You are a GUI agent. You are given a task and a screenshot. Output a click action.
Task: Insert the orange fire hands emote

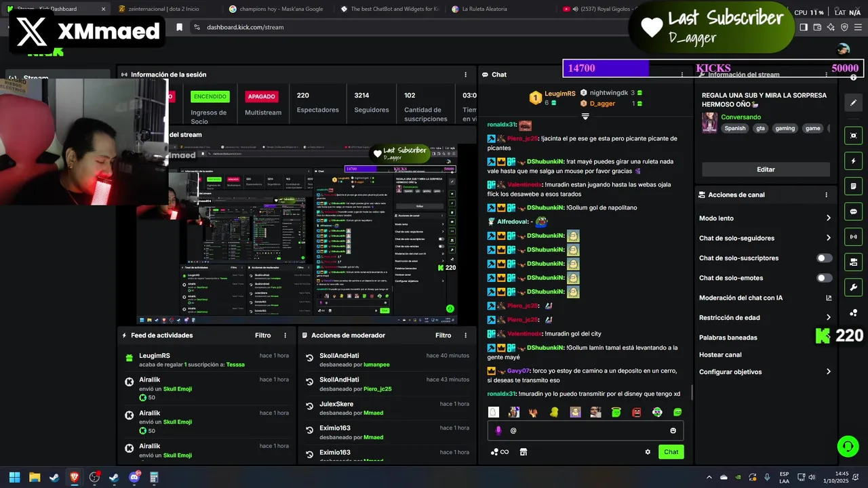pos(534,412)
